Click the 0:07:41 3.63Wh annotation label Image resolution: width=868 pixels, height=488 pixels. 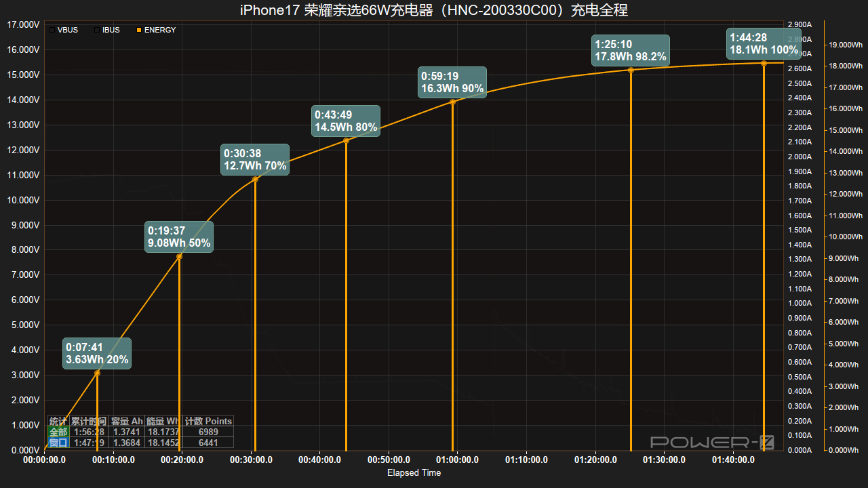[x=97, y=353]
